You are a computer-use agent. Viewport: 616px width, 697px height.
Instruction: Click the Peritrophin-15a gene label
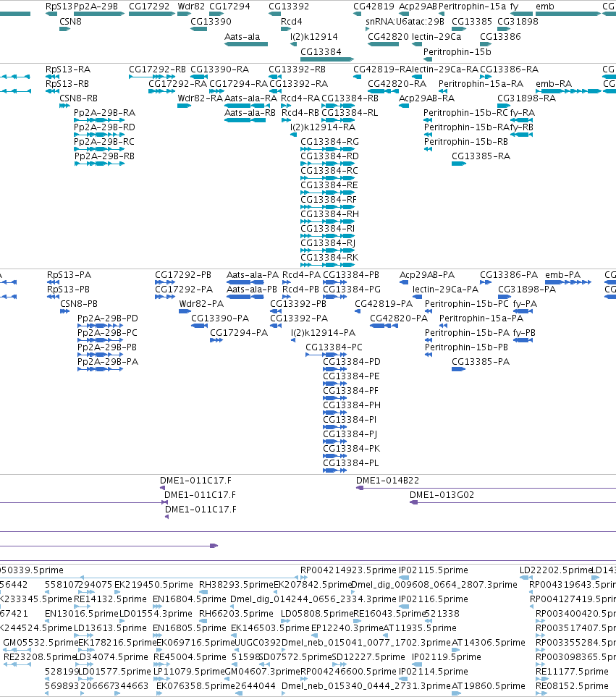pos(473,7)
